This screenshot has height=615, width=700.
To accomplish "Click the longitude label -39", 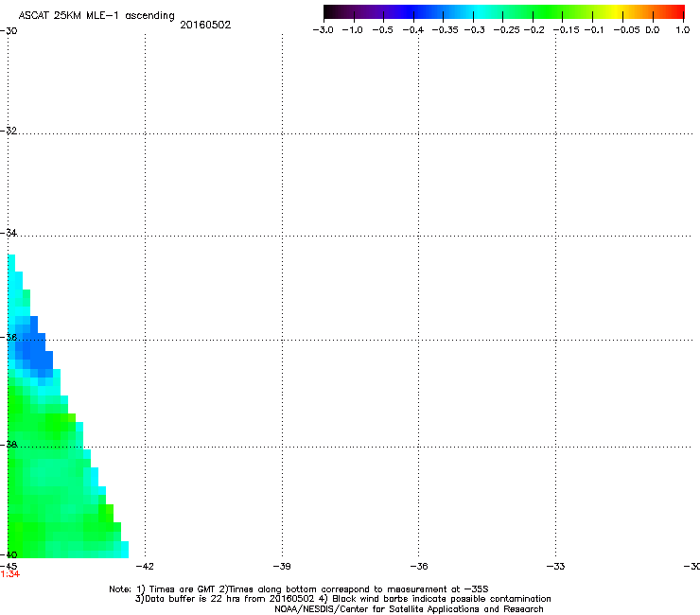I will point(282,567).
